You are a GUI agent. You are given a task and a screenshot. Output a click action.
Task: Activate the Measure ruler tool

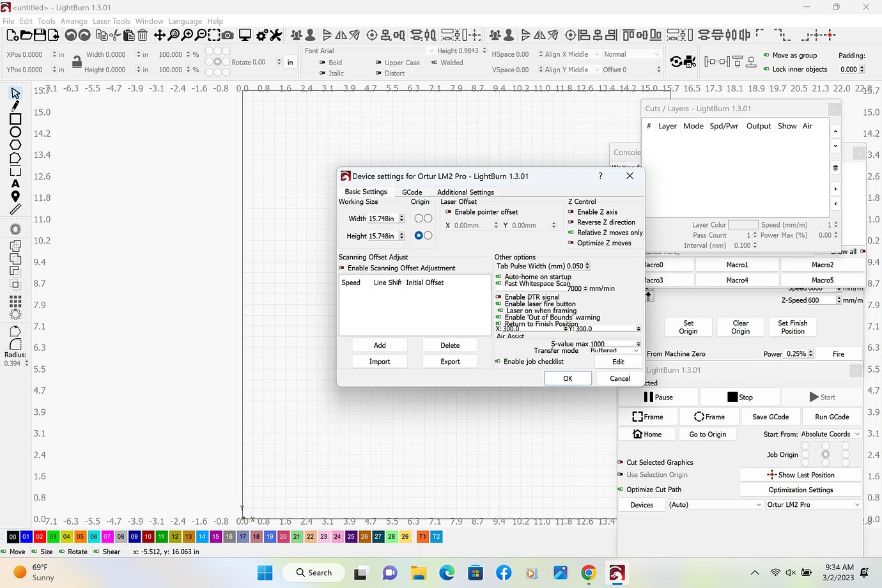pyautogui.click(x=15, y=210)
